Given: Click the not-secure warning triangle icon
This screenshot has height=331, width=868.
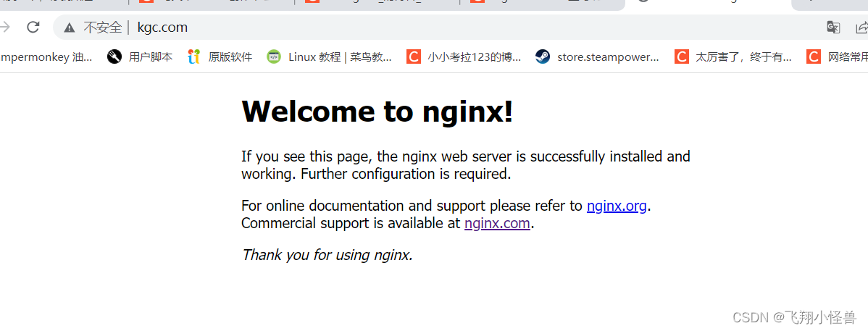Looking at the screenshot, I should (70, 28).
